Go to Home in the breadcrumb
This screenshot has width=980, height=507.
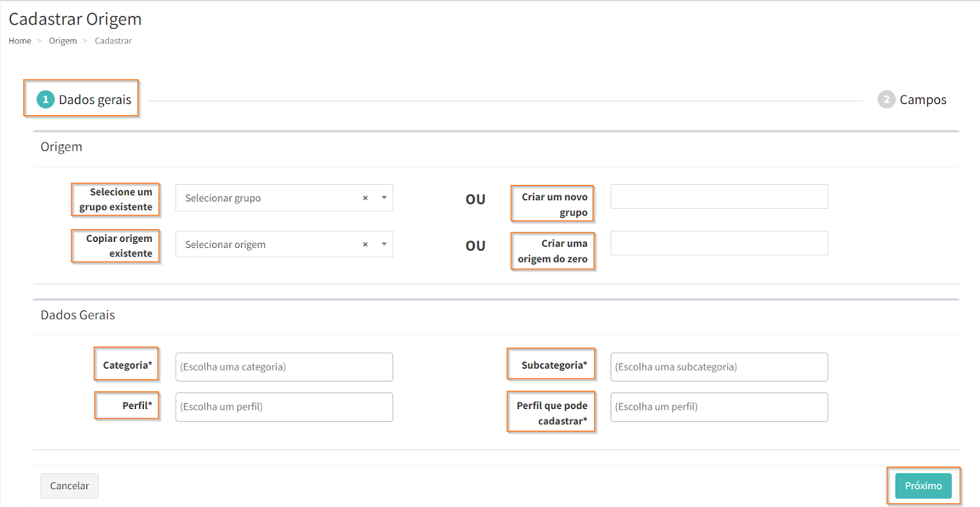point(20,41)
